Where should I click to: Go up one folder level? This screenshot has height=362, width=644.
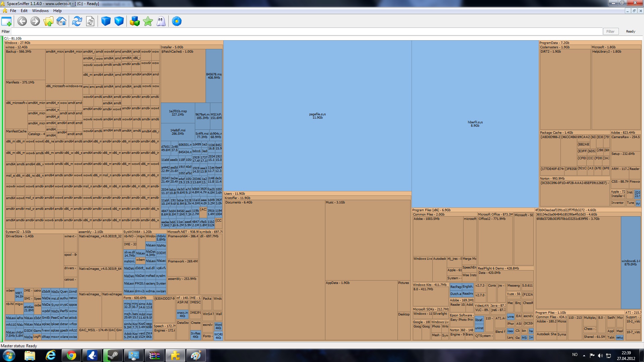click(x=48, y=21)
